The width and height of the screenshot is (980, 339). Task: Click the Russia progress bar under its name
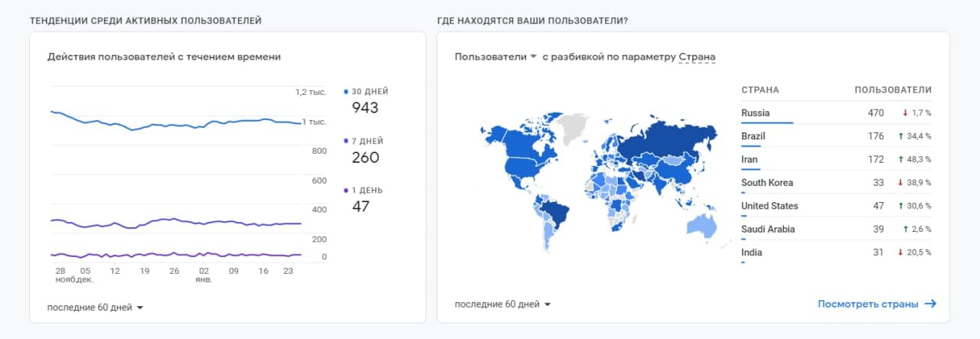(767, 122)
